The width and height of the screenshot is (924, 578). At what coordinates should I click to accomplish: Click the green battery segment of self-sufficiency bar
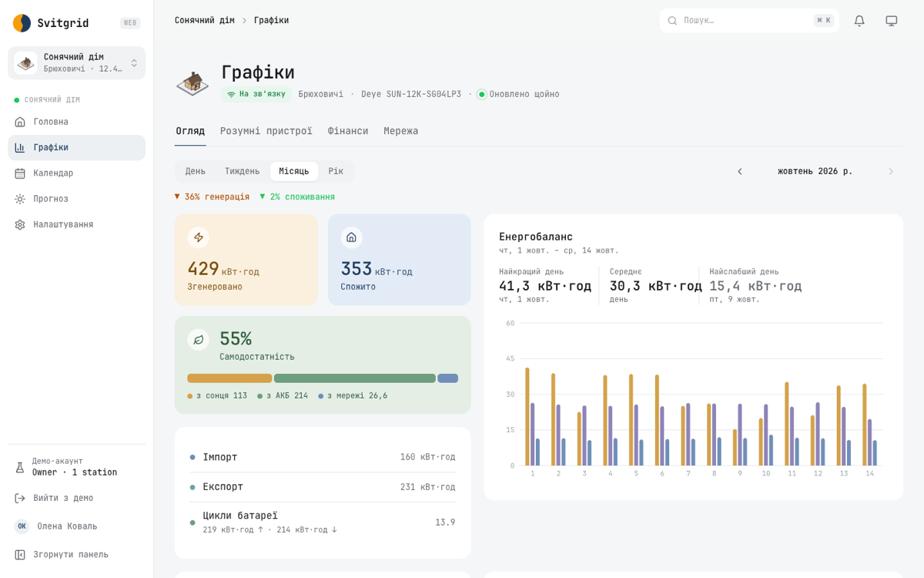tap(355, 378)
